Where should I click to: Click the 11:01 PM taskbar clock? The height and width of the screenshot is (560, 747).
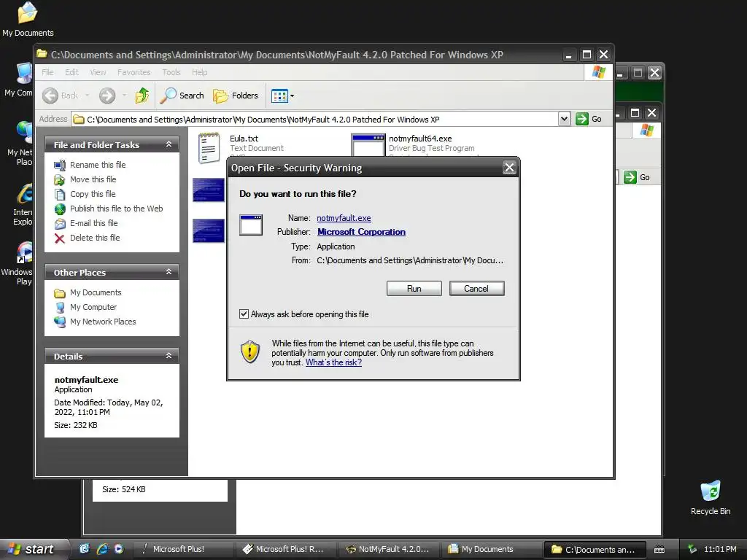point(720,549)
